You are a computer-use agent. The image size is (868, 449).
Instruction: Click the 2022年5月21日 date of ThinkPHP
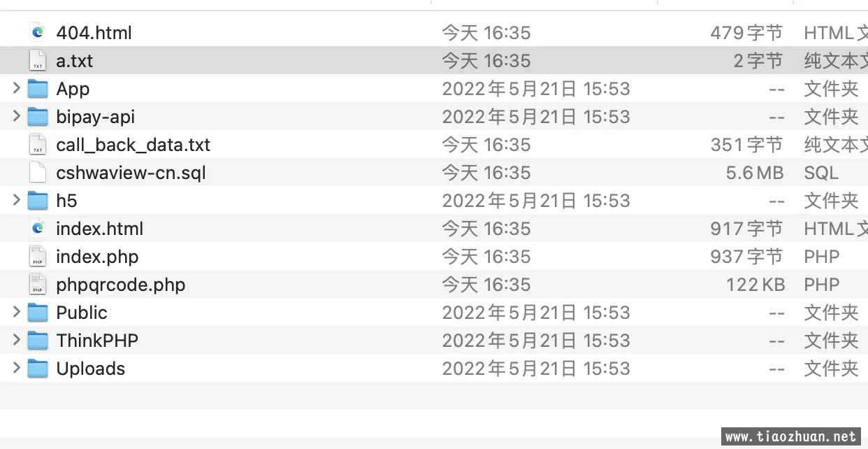[x=510, y=341]
